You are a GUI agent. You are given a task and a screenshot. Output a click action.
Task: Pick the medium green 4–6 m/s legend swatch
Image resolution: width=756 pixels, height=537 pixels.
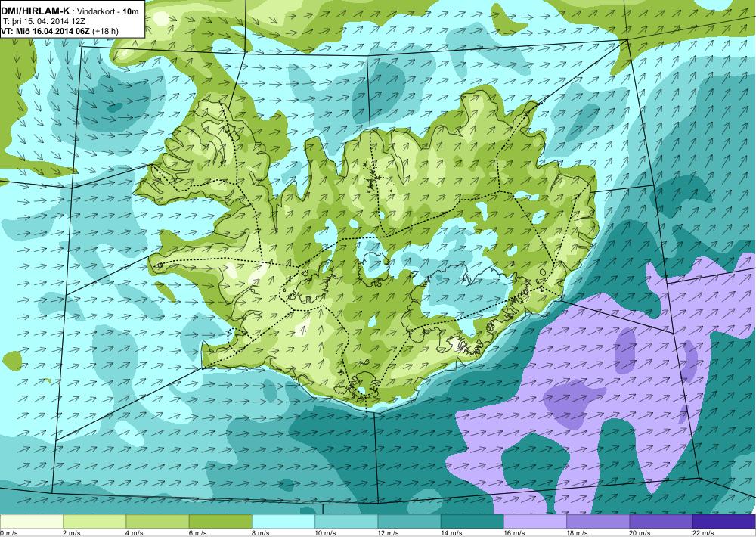point(158,522)
